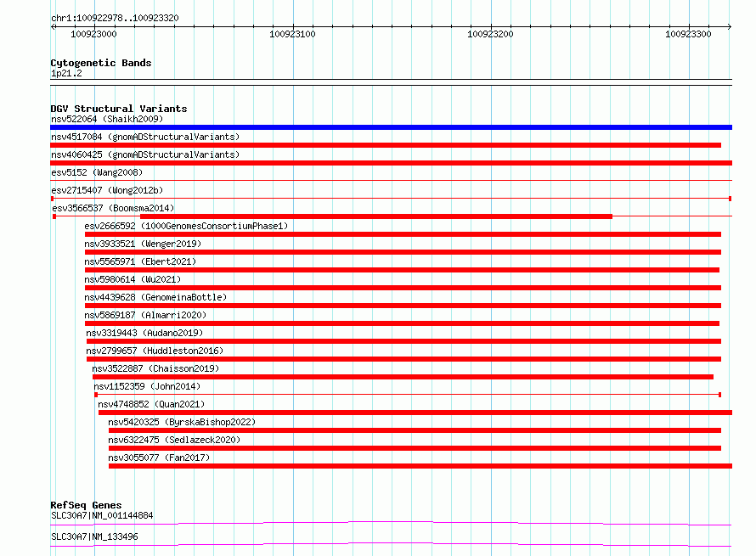Image resolution: width=756 pixels, height=556 pixels.
Task: Select variant label nsv3055077 (Fan2017)
Action: [159, 458]
